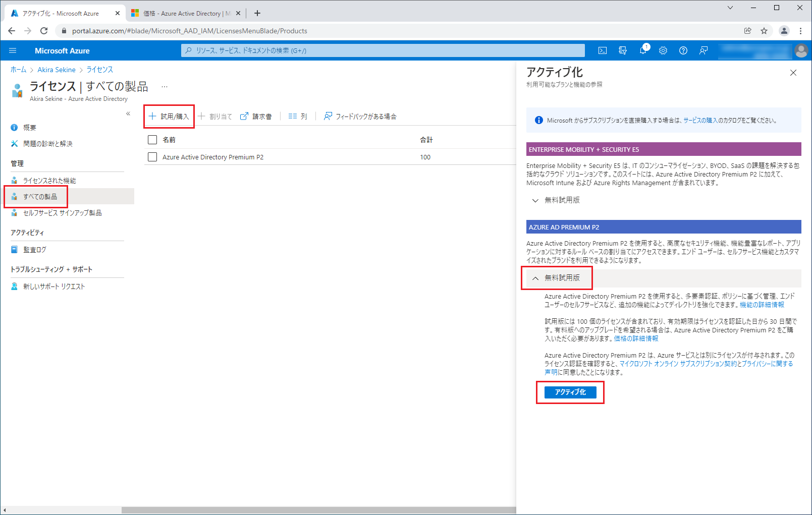Screen dimensions: 812x515
Task: Click the 名前 column header
Action: [x=169, y=140]
